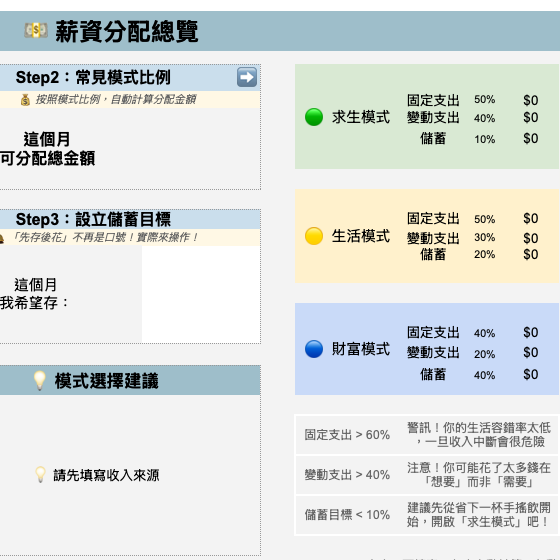Click the 警訊！你的生活容錯率太低 warning text

click(x=479, y=435)
